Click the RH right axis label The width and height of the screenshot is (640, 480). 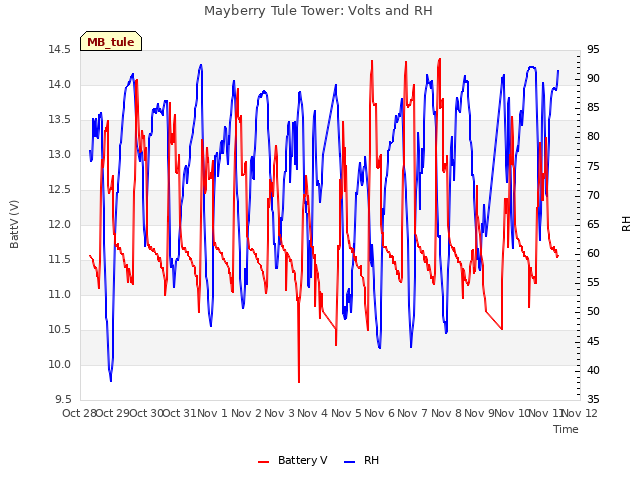[626, 224]
